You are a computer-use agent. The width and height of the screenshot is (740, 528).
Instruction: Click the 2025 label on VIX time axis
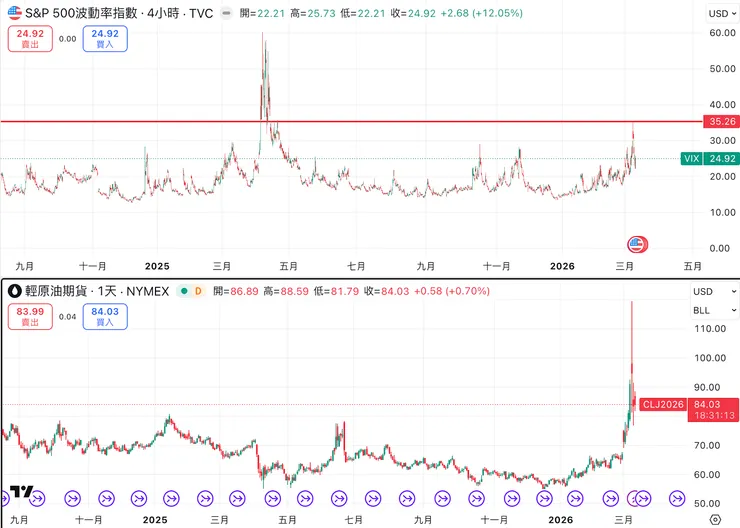[x=157, y=266]
